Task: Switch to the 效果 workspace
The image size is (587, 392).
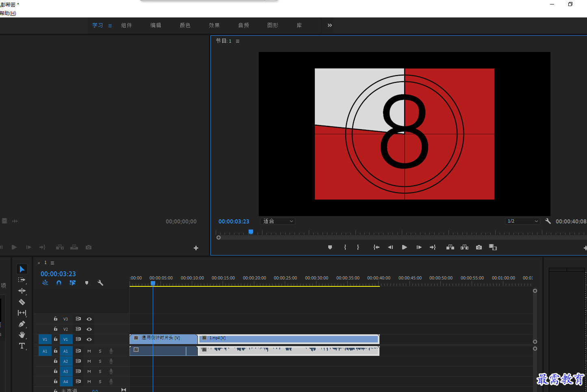Action: click(x=214, y=25)
